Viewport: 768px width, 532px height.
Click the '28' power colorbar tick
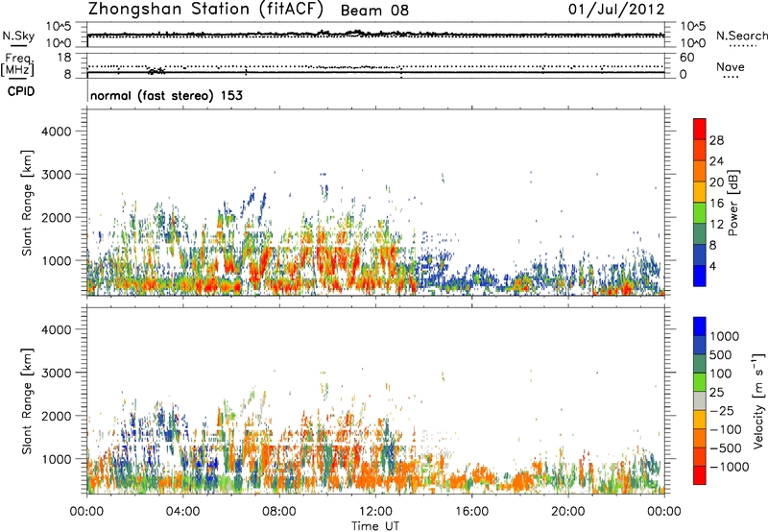click(x=716, y=140)
